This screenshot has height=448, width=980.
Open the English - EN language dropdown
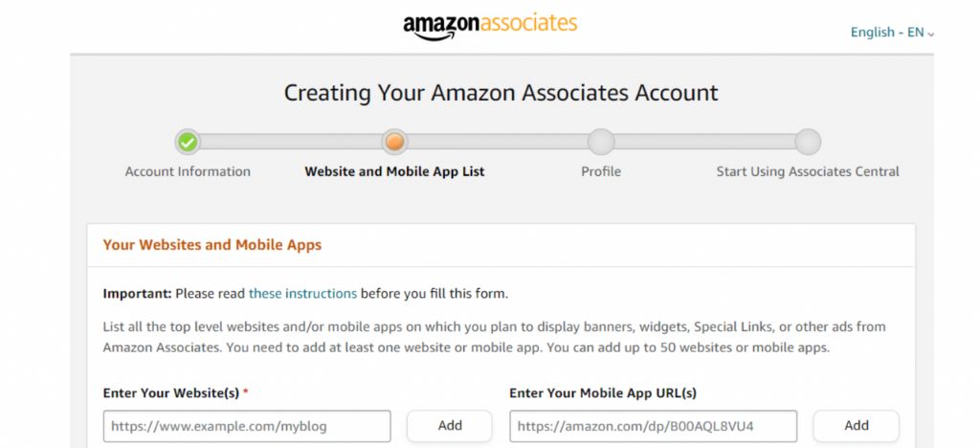click(x=892, y=32)
